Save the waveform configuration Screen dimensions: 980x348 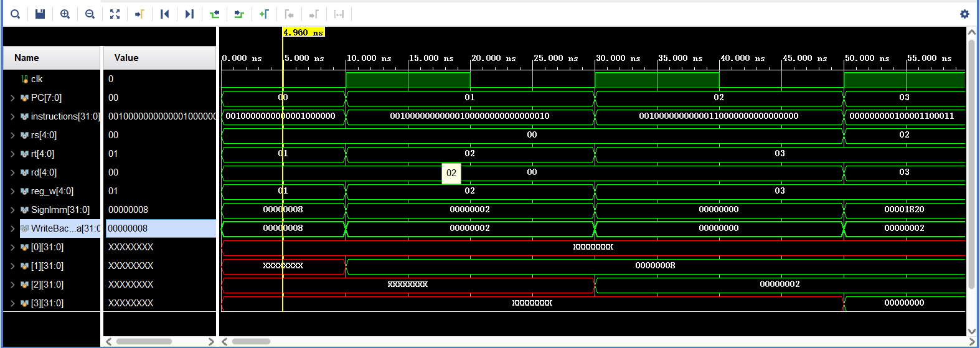(40, 14)
